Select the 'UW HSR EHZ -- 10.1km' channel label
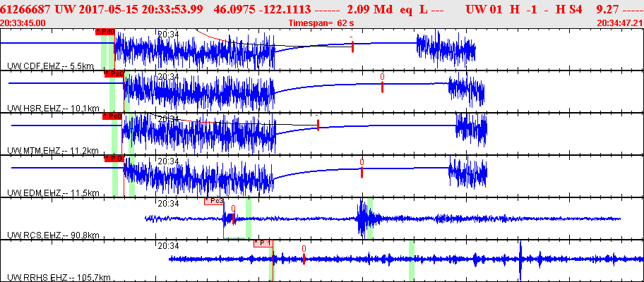The width and height of the screenshot is (644, 282). (x=54, y=108)
